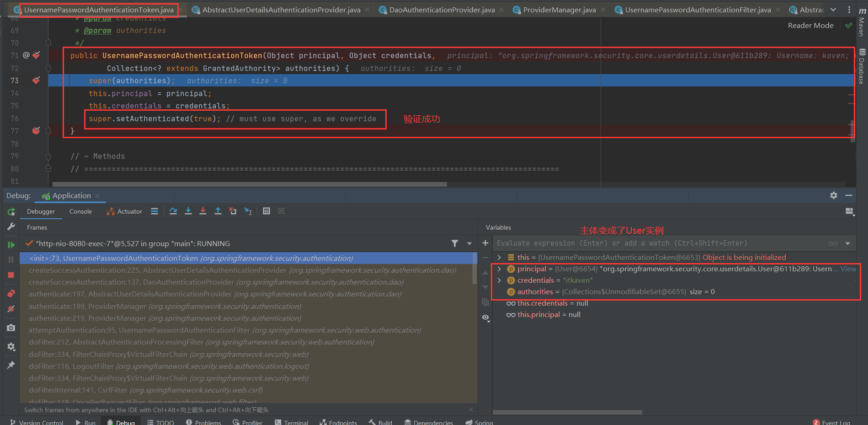This screenshot has height=425, width=868.
Task: Open the Problems tool window
Action: point(204,422)
